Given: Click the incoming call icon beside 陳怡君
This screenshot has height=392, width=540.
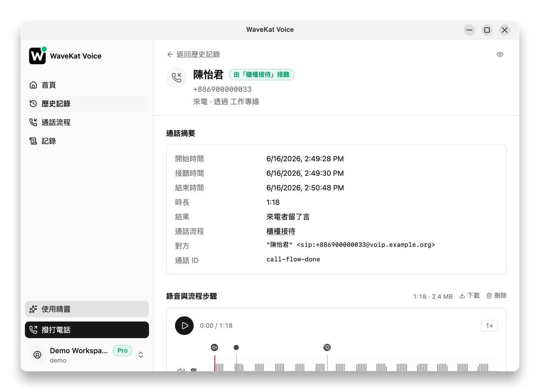Looking at the screenshot, I should coord(177,78).
